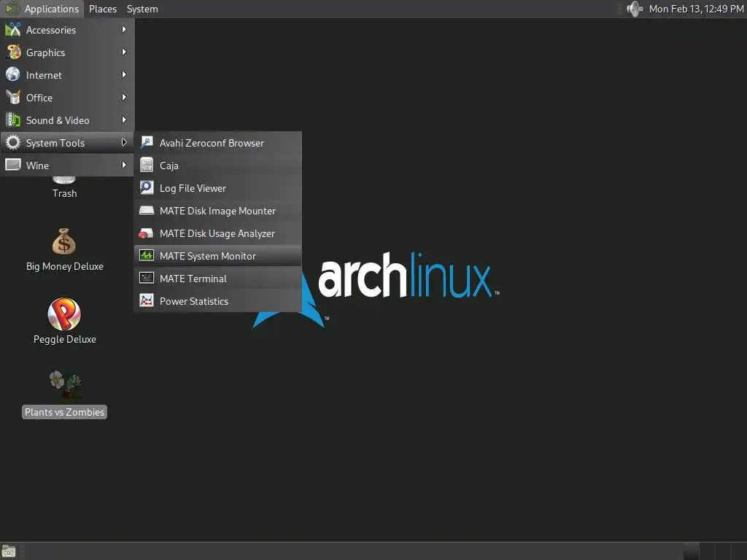747x560 pixels.
Task: Click the Big Money Deluxe label
Action: pyautogui.click(x=65, y=266)
